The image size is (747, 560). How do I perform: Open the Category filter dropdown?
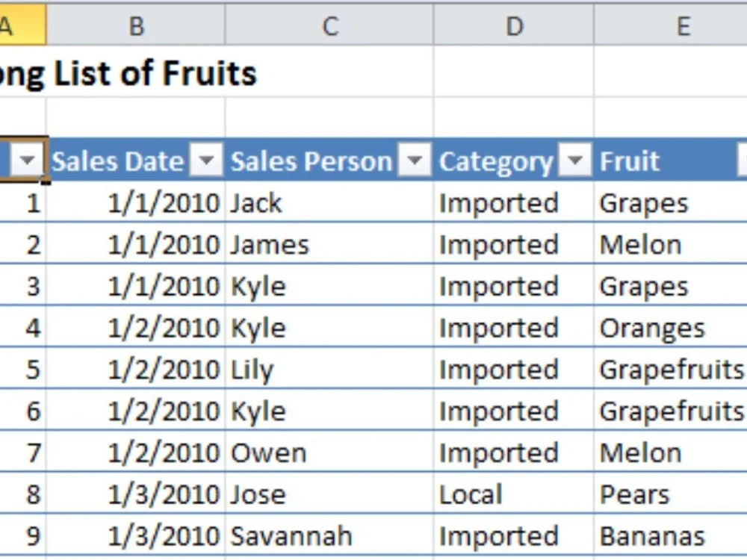574,161
